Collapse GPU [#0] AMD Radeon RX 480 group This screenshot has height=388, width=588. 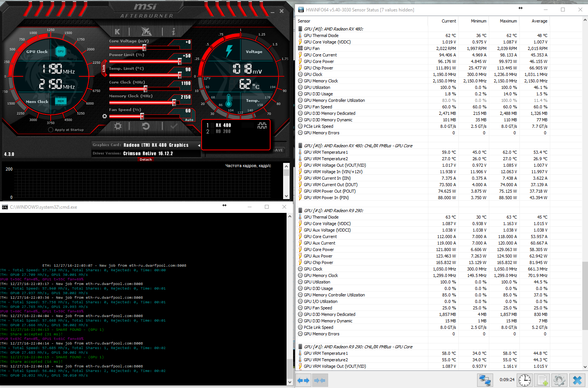pyautogui.click(x=300, y=29)
